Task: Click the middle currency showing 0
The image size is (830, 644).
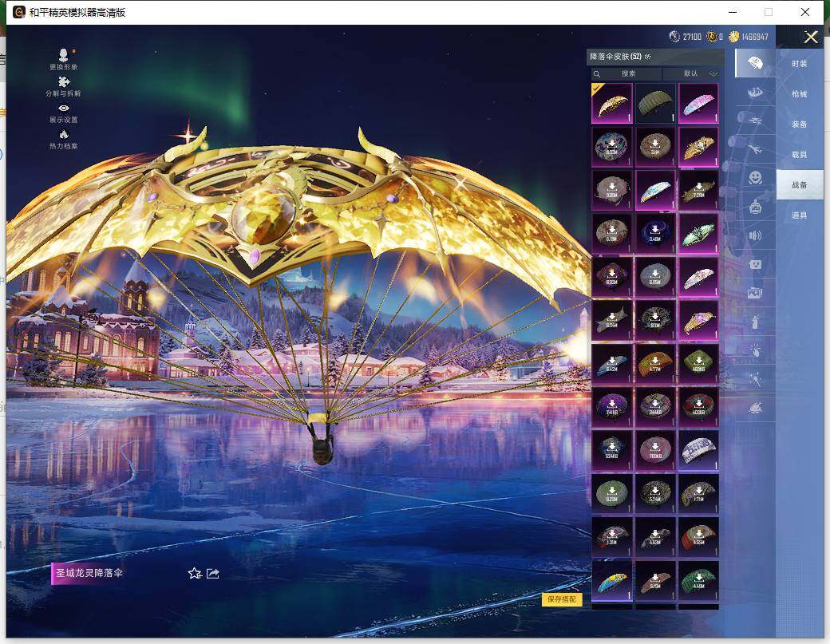Action: (x=714, y=37)
